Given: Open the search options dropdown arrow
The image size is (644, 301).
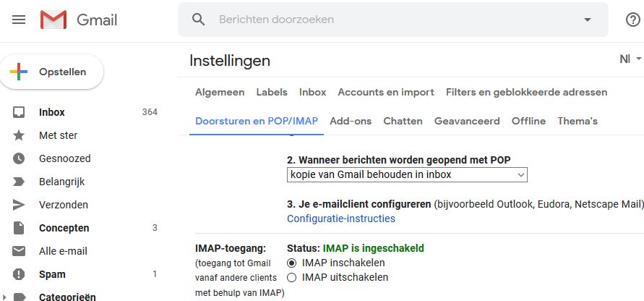Looking at the screenshot, I should pos(588,20).
